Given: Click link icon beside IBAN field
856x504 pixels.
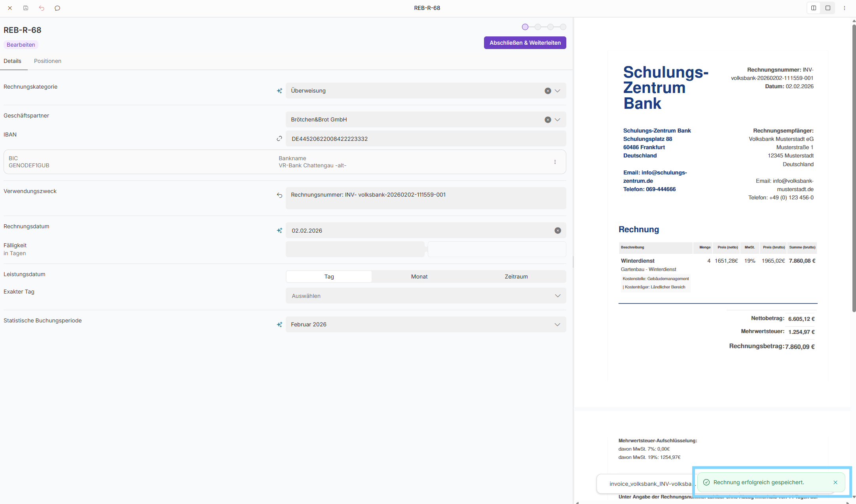Looking at the screenshot, I should pos(279,139).
